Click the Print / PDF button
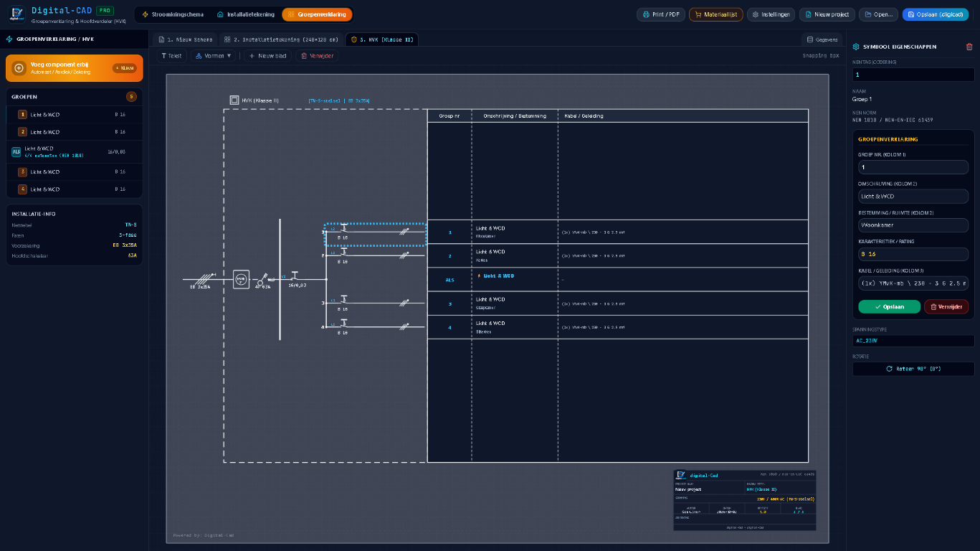 (660, 14)
